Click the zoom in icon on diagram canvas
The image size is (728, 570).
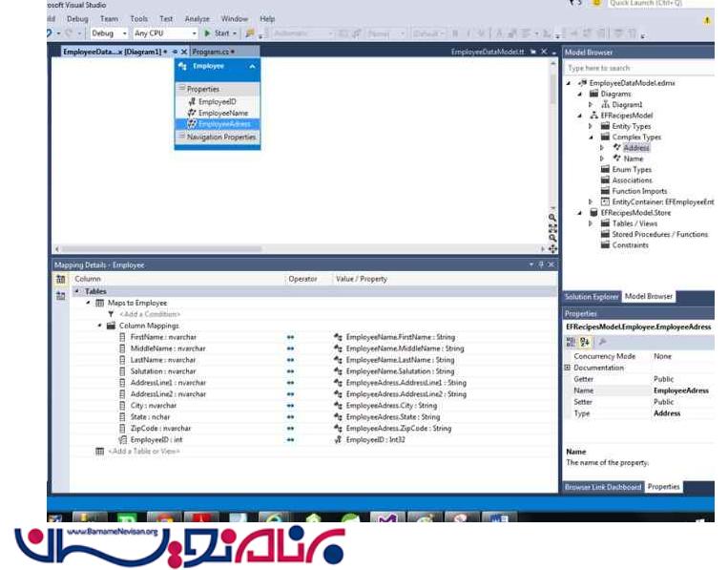click(x=552, y=218)
